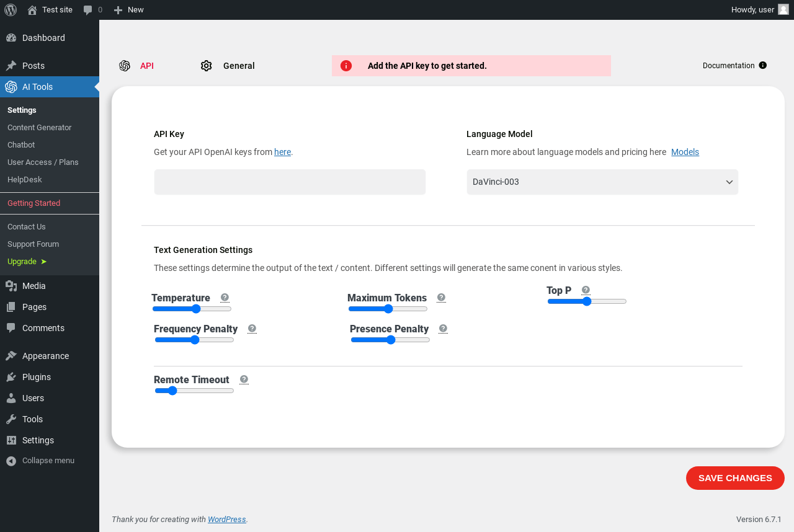Adjust the Remote Timeout slider
The height and width of the screenshot is (532, 794).
click(x=194, y=391)
